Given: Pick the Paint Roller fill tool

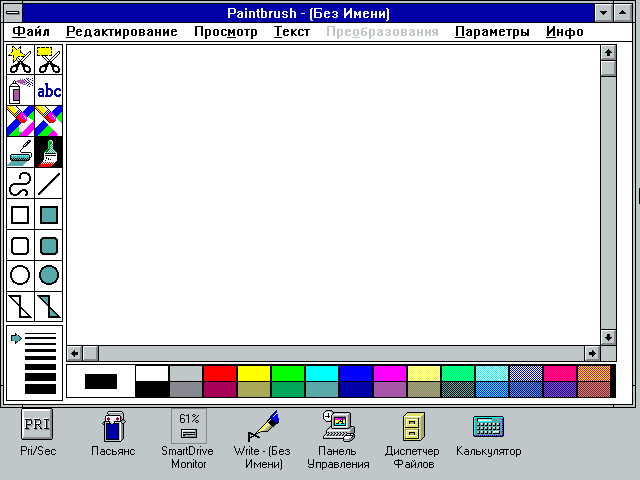Looking at the screenshot, I should 20,152.
